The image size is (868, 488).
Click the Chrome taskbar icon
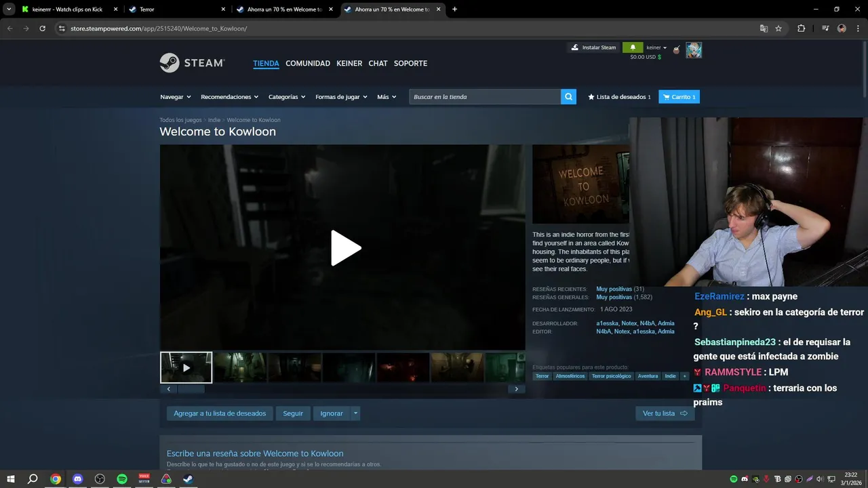pos(56,479)
